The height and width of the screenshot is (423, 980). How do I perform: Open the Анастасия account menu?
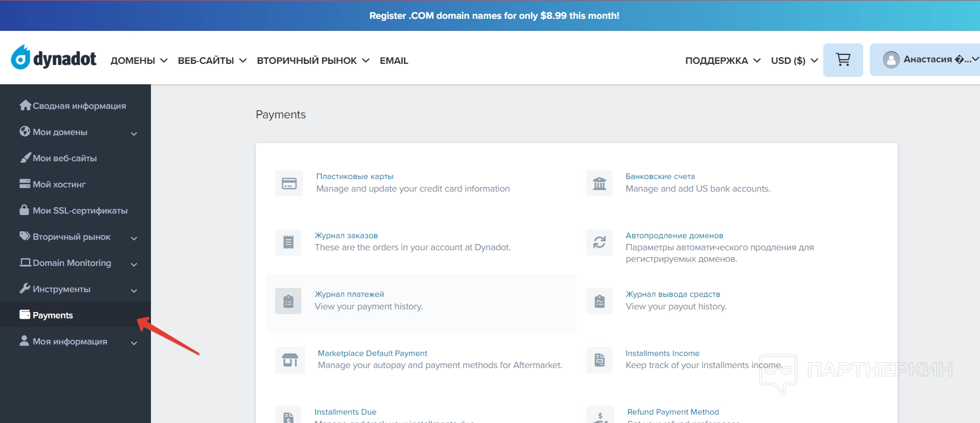(928, 60)
